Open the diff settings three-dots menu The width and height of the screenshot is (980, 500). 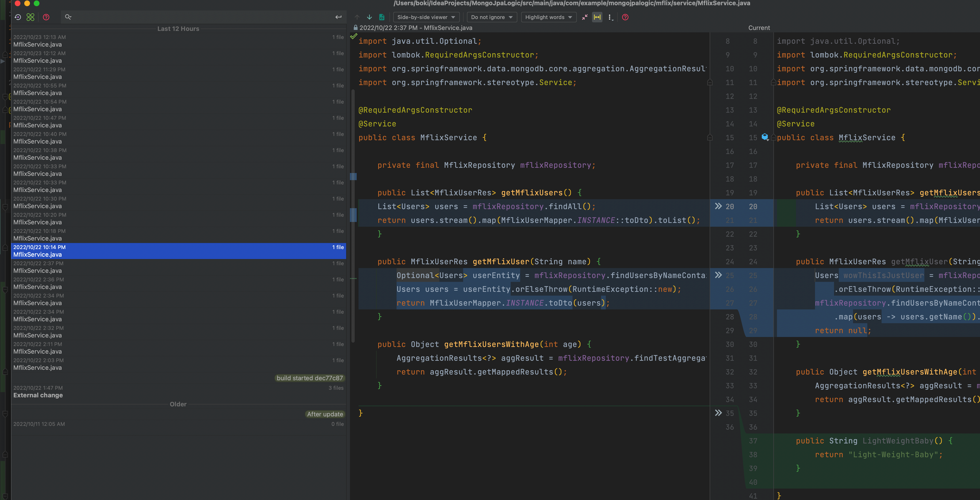pyautogui.click(x=610, y=17)
